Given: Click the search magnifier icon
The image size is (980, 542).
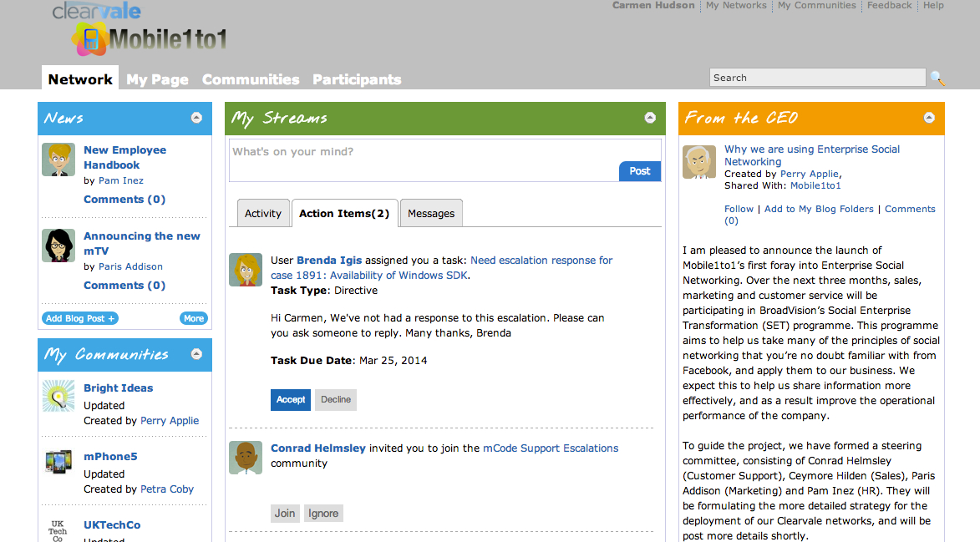Looking at the screenshot, I should coord(937,78).
